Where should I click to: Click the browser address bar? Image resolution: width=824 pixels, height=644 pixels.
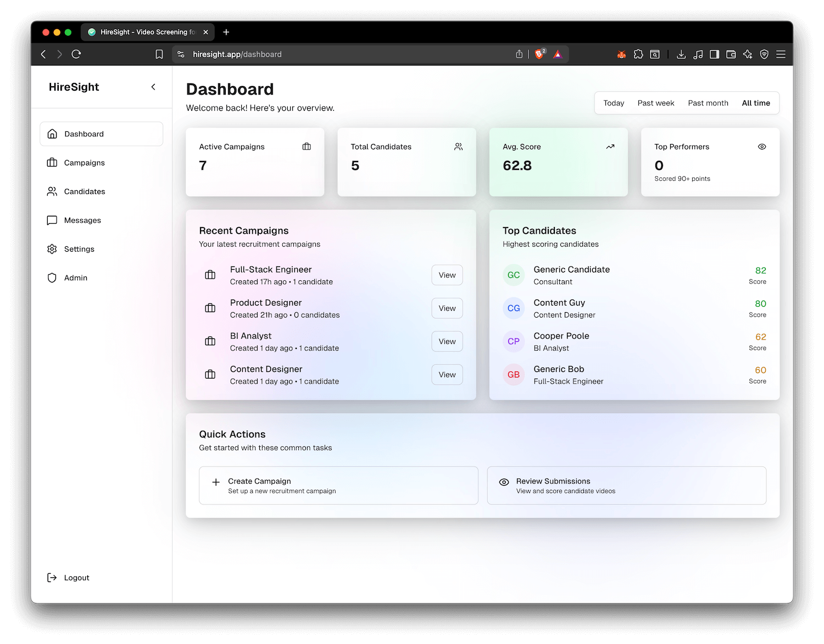click(346, 54)
